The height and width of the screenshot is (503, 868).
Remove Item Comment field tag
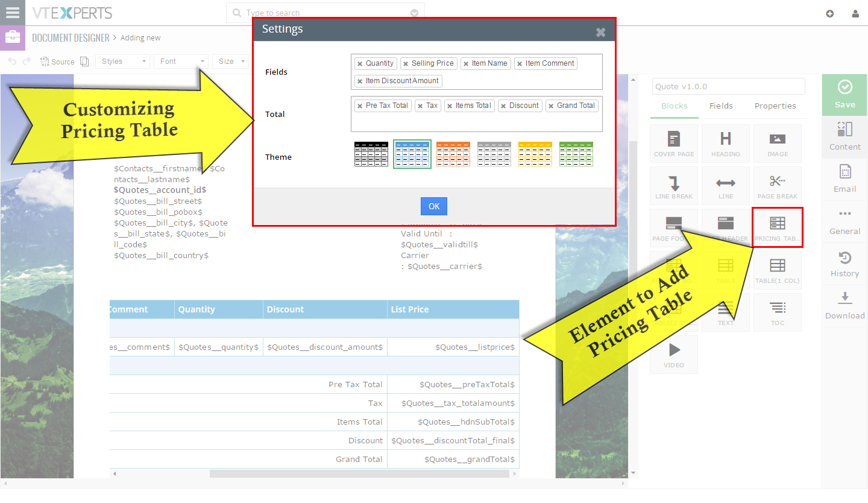(x=520, y=63)
